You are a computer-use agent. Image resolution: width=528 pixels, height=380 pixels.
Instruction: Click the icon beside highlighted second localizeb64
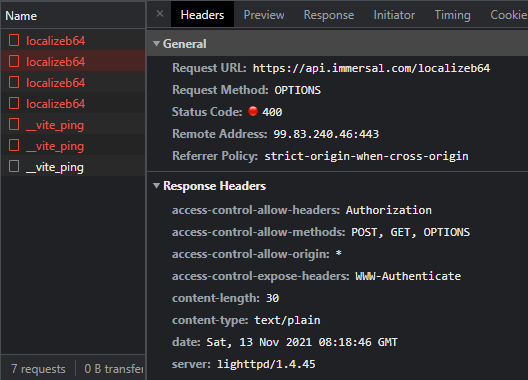click(14, 61)
